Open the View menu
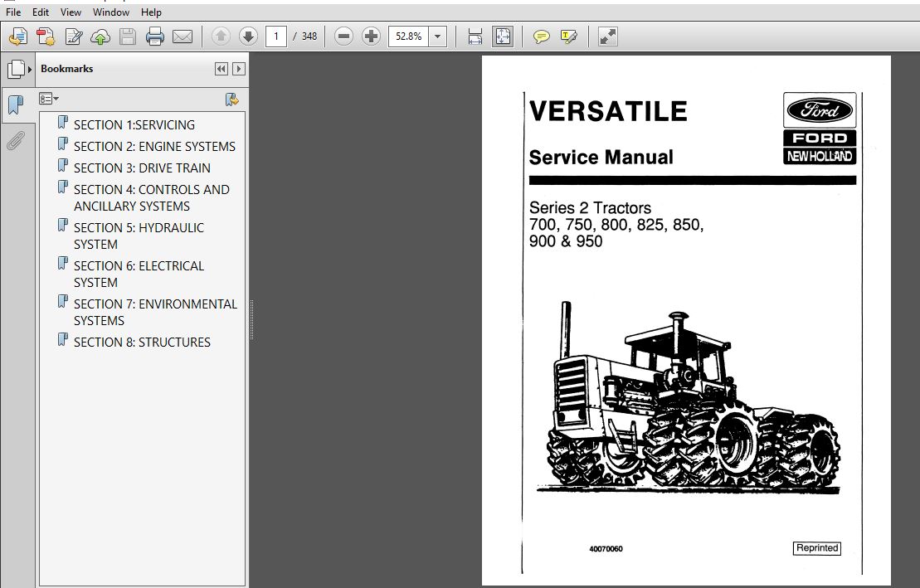This screenshot has width=920, height=588. (x=71, y=12)
